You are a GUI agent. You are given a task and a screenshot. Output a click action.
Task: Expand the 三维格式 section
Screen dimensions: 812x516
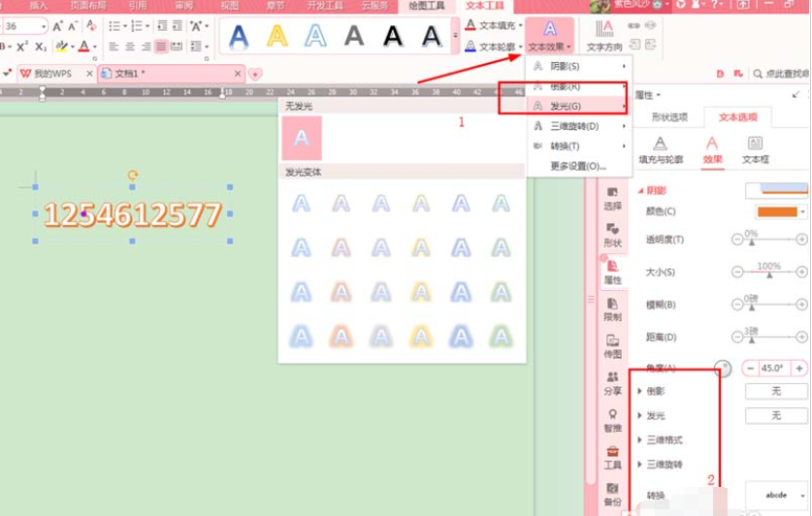640,439
